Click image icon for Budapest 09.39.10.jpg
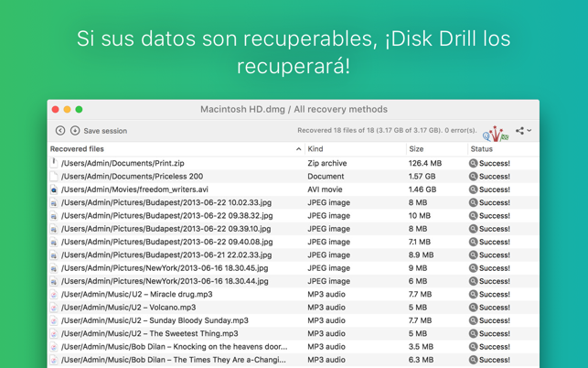The height and width of the screenshot is (368, 588). 54,229
